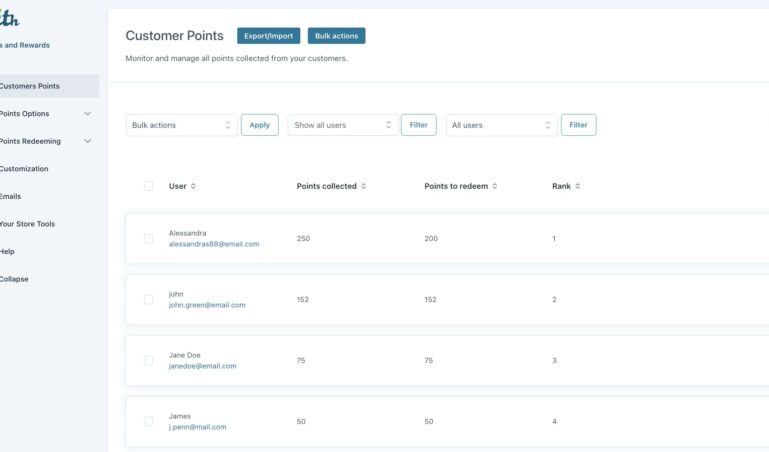Click the Export/Import button

[x=268, y=36]
